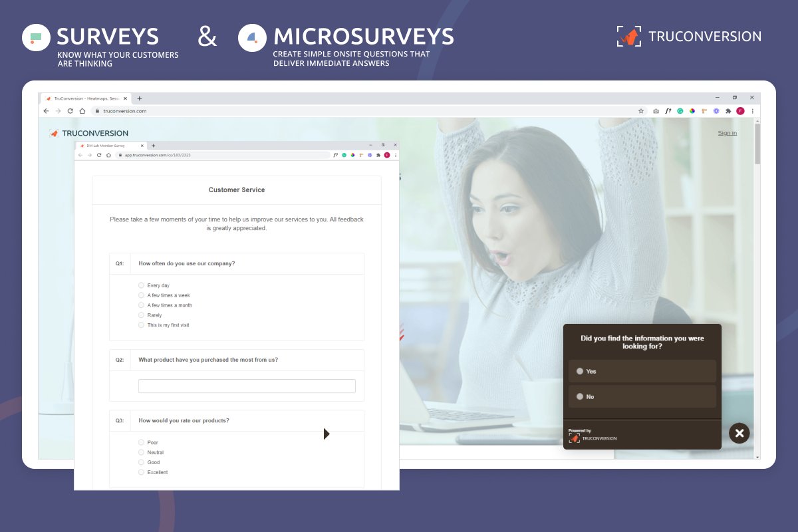Image resolution: width=798 pixels, height=532 pixels.
Task: Click the product purchase answer text field
Action: (247, 386)
